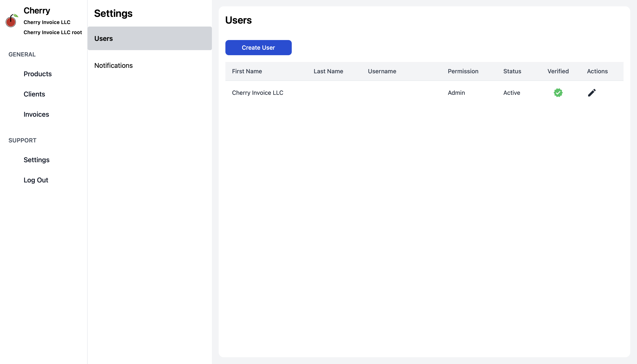Screen dimensions: 637x364
Task: Click the Verified column header
Action: [x=558, y=71]
